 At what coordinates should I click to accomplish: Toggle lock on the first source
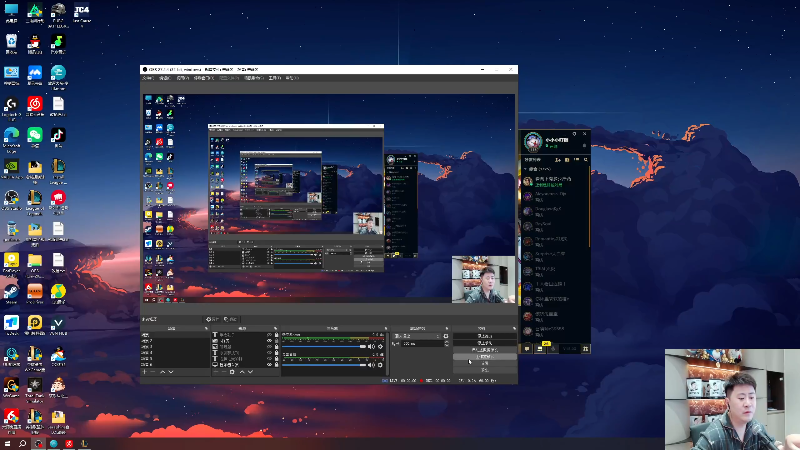tap(276, 334)
